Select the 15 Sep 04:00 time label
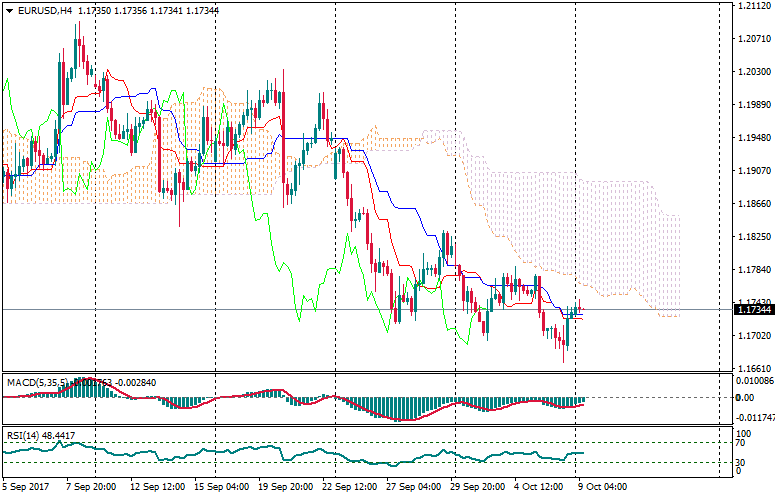Viewport: 775px width, 498px height. [x=222, y=488]
